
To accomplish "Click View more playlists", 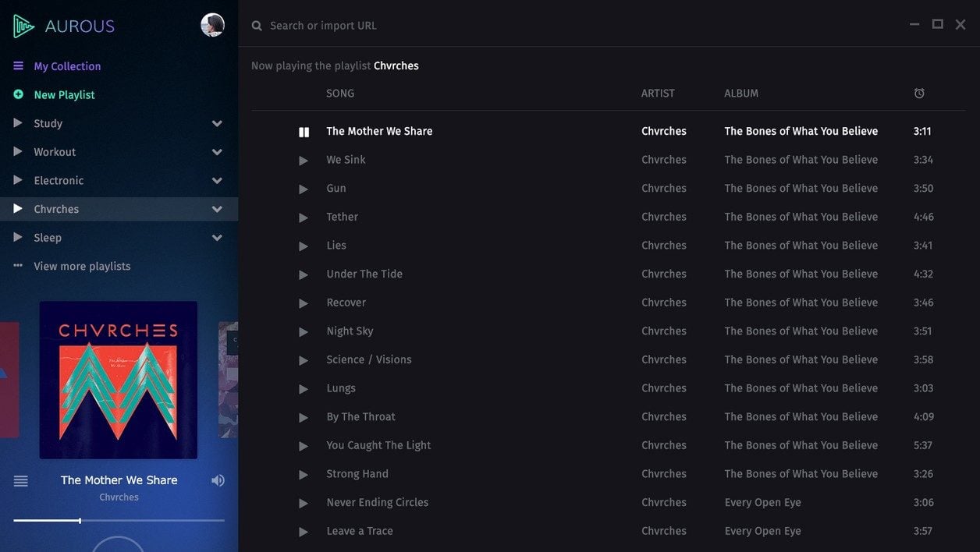I will (x=82, y=266).
